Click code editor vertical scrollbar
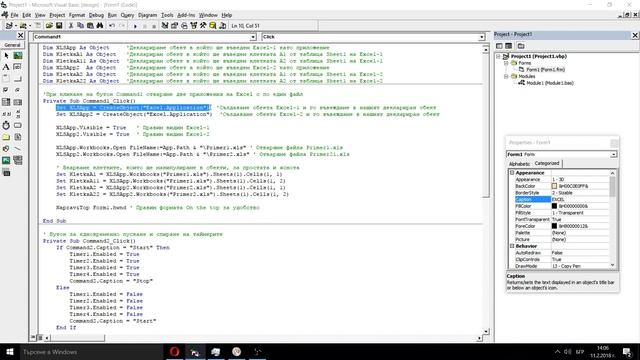Image resolution: width=640 pixels, height=360 pixels. click(x=486, y=189)
